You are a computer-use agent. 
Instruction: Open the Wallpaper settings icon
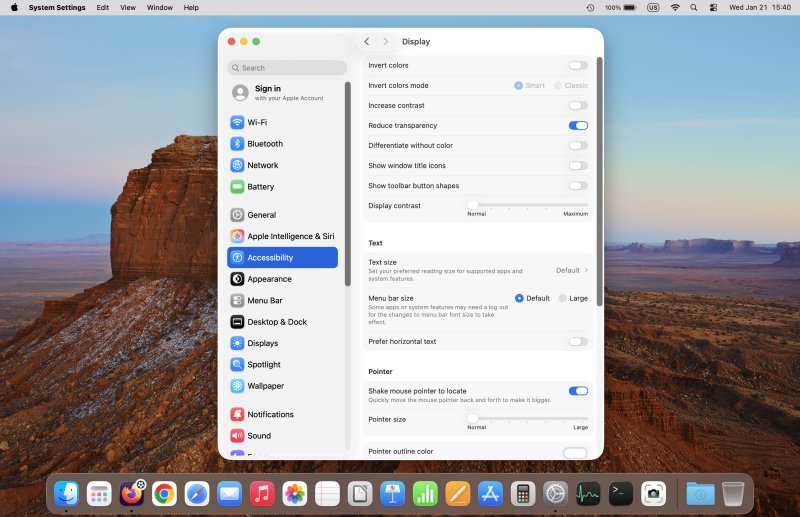pos(237,386)
